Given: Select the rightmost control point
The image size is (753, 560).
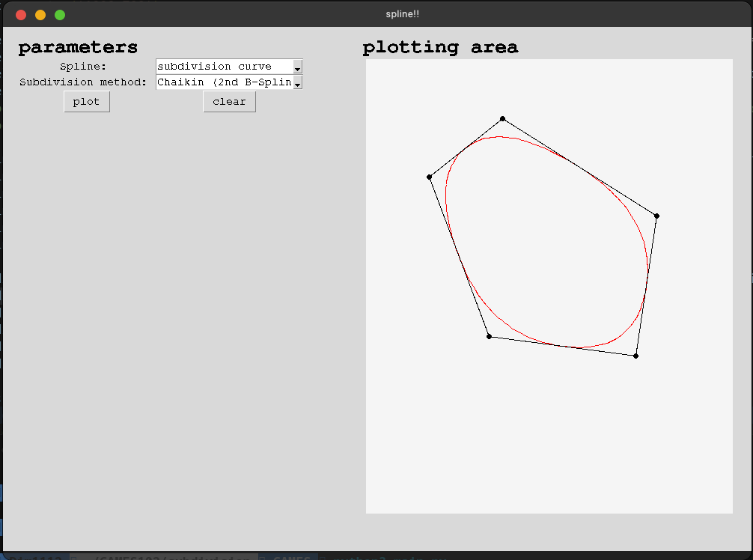Looking at the screenshot, I should [x=656, y=216].
